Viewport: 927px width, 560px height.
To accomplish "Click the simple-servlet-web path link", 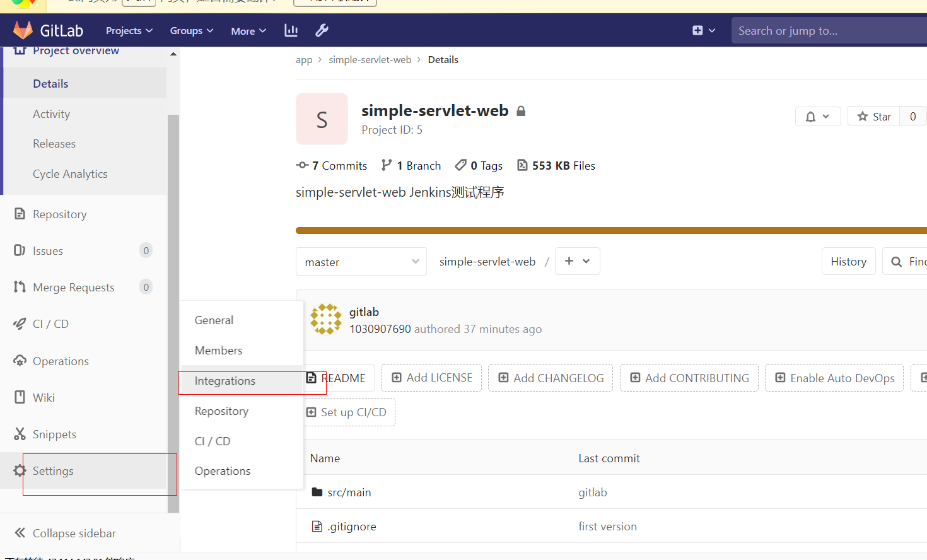I will click(487, 261).
